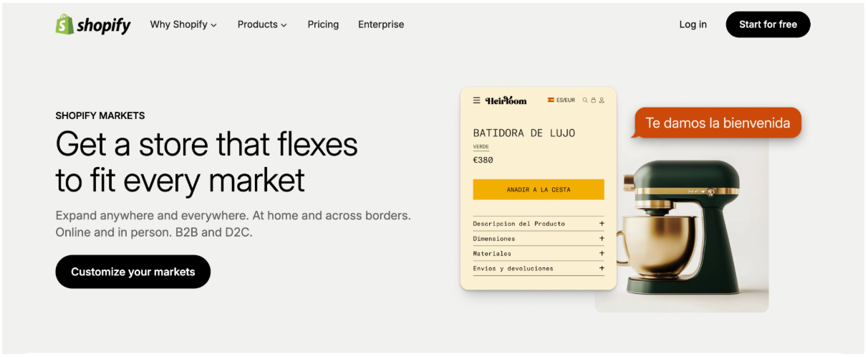Click the Start for free button
868x357 pixels.
coord(768,24)
